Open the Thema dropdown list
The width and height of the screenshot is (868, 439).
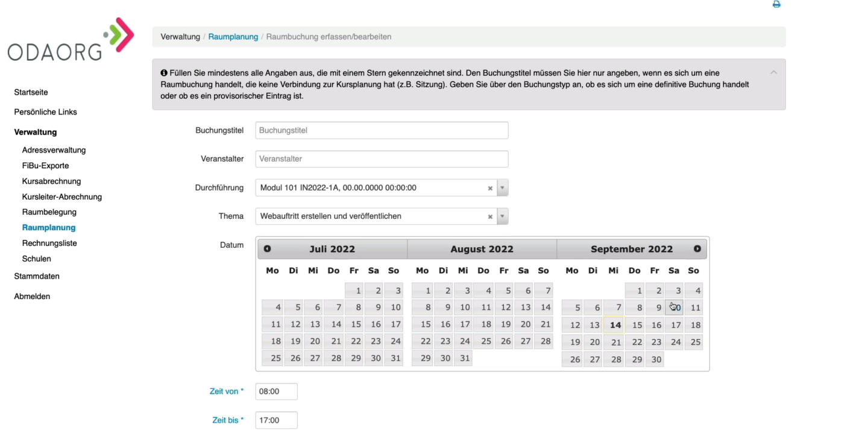502,216
